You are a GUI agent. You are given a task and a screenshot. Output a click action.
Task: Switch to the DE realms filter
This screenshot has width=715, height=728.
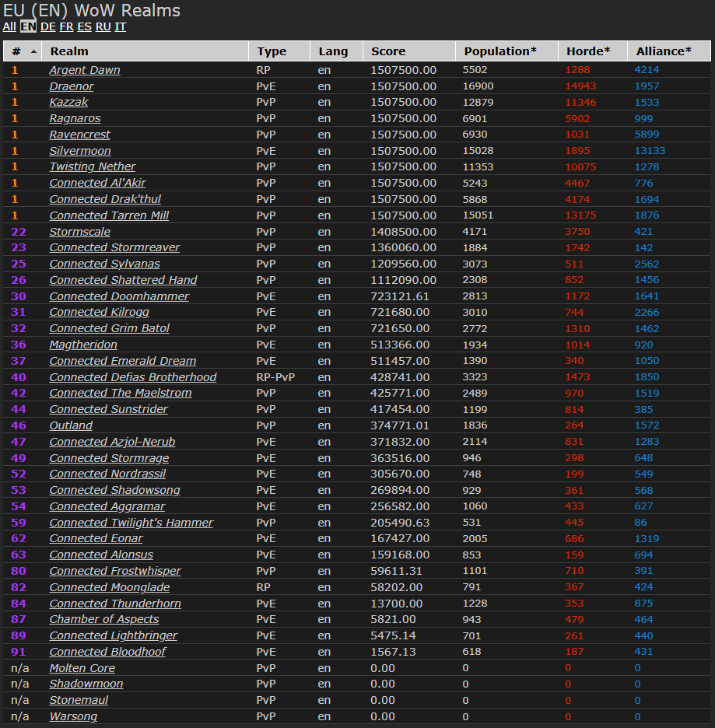(x=47, y=26)
